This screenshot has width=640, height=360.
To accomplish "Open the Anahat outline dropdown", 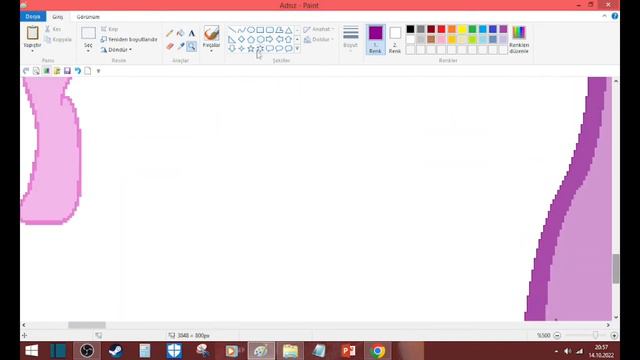I will (x=319, y=29).
